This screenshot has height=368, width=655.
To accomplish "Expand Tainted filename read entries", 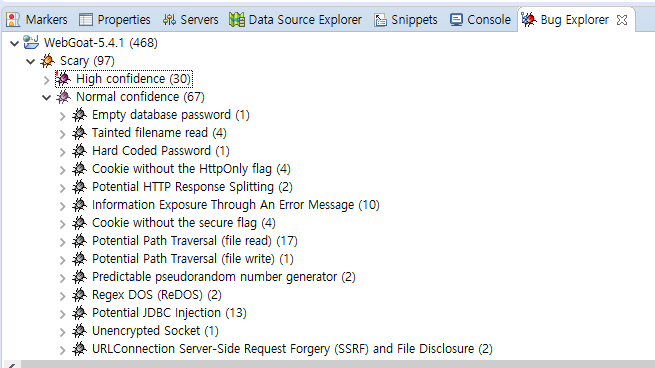I will [62, 134].
